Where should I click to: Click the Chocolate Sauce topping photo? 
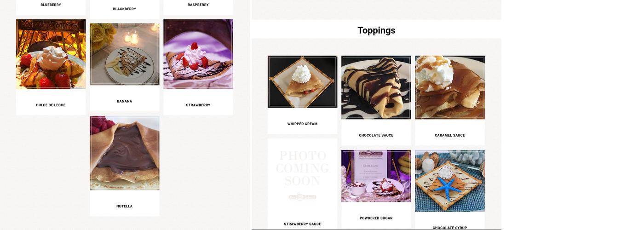pyautogui.click(x=376, y=87)
